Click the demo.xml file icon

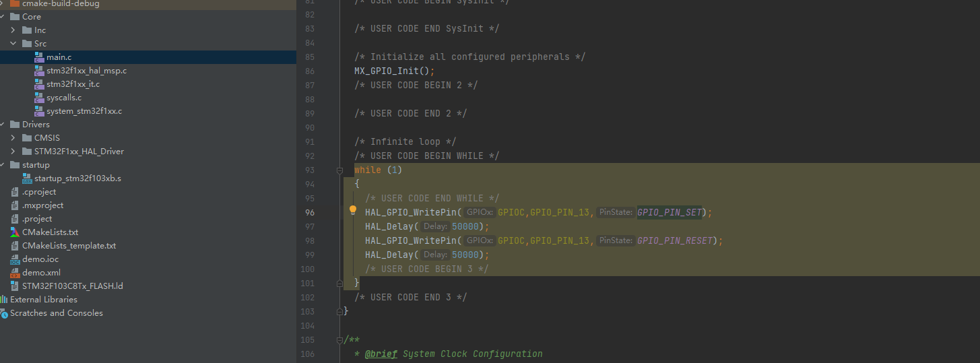[15, 273]
